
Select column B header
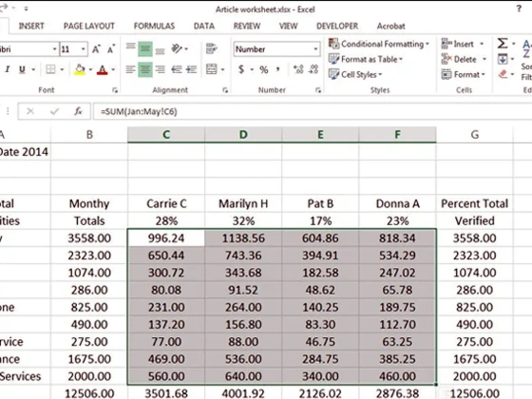pyautogui.click(x=89, y=135)
